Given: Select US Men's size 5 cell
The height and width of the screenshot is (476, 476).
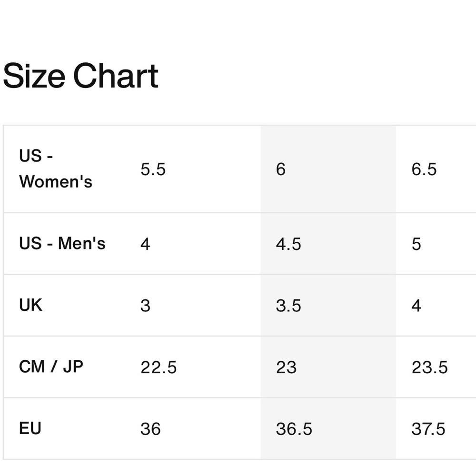Looking at the screenshot, I should click(416, 244).
